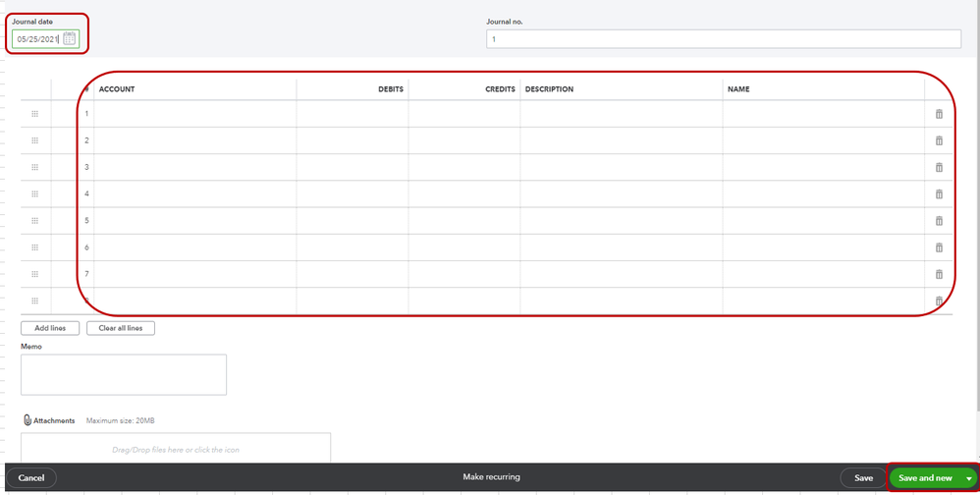Open the Save and new dropdown arrow
The height and width of the screenshot is (495, 980).
pyautogui.click(x=969, y=478)
